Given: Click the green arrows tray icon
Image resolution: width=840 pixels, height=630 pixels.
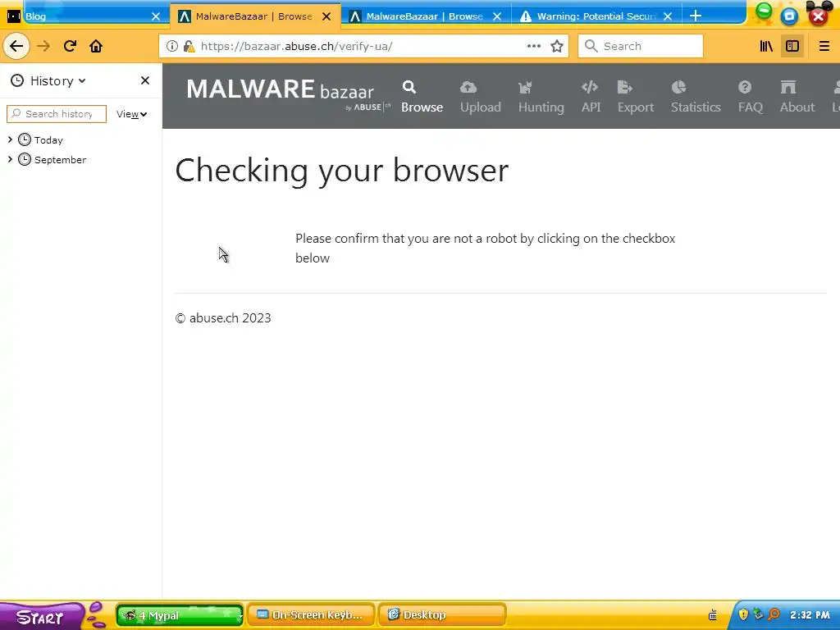Looking at the screenshot, I should (758, 614).
